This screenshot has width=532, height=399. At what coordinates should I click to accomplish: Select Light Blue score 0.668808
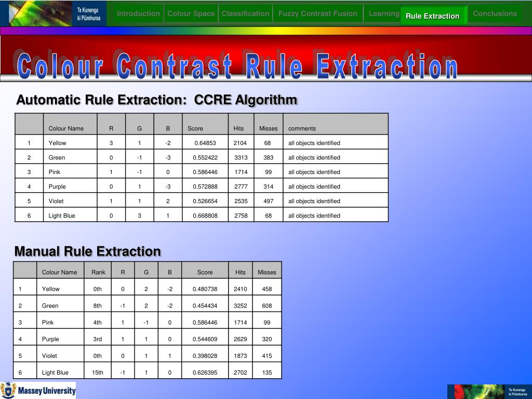pyautogui.click(x=205, y=216)
